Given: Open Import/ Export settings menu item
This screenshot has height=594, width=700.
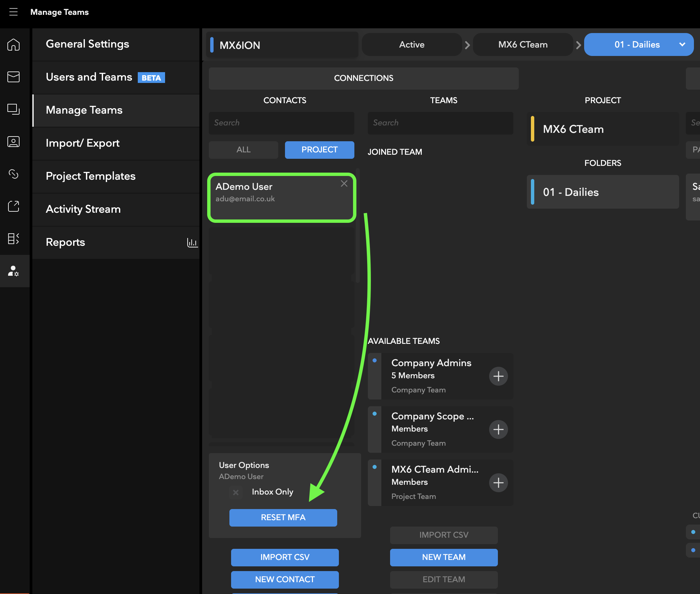Looking at the screenshot, I should pos(83,143).
